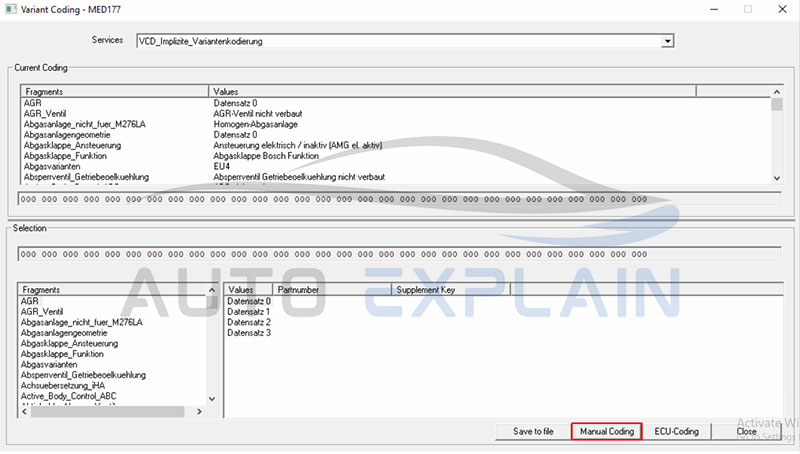Viewport: 800px width, 454px height.
Task: Click value Abgasklappe Bosch Funktion
Action: (x=266, y=156)
